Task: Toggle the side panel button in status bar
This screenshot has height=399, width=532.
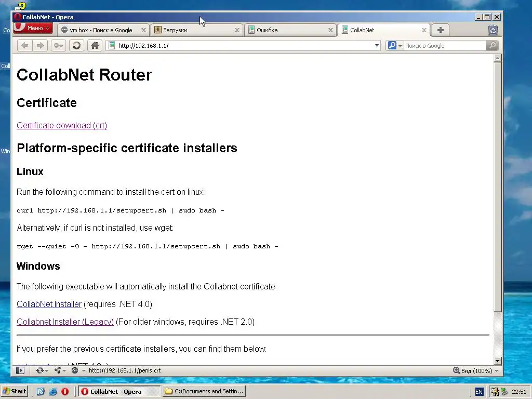Action: pyautogui.click(x=20, y=370)
